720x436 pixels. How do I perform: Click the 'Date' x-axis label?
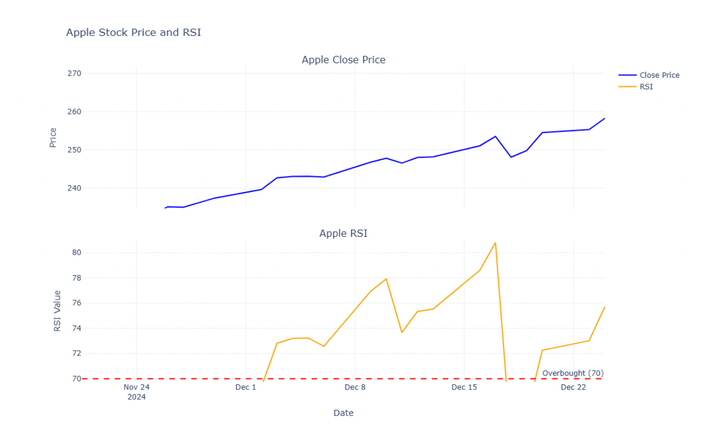click(x=343, y=413)
